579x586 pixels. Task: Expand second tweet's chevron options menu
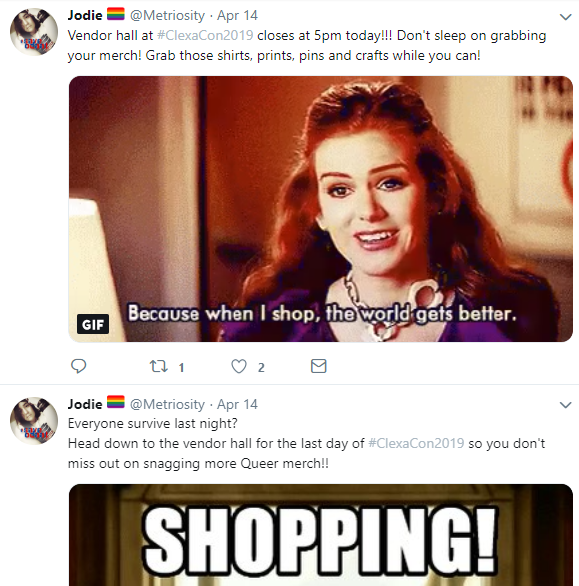click(566, 404)
